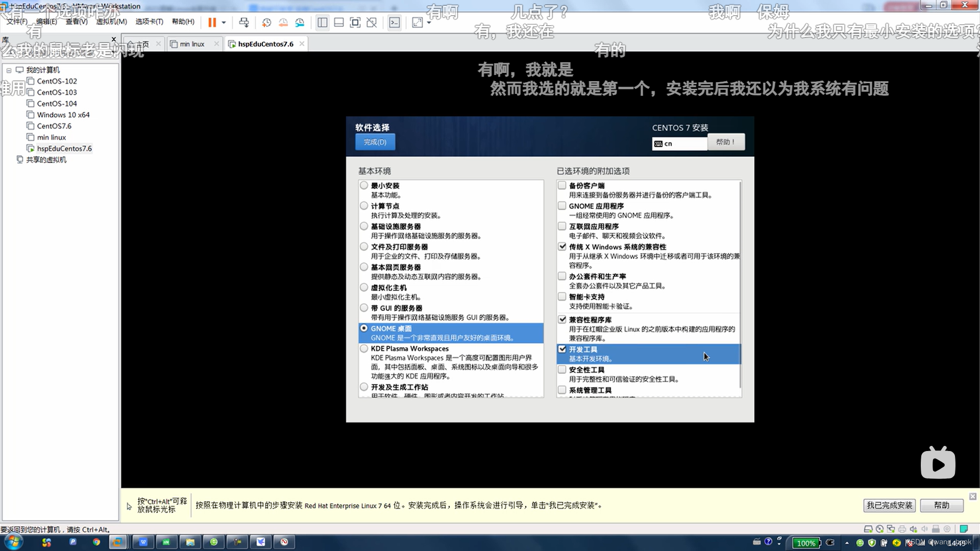The height and width of the screenshot is (551, 980).
Task: Open the console view icon
Action: [x=395, y=22]
